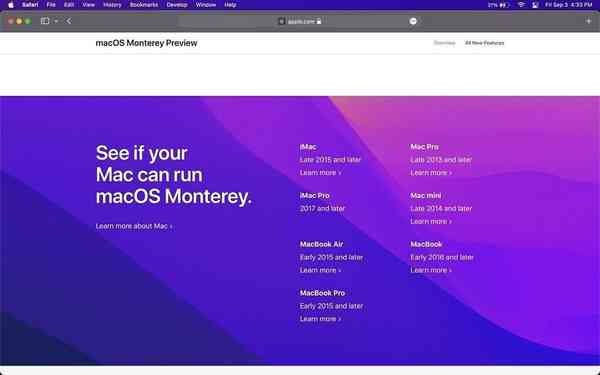600x375 pixels.
Task: Click the Mac Pro heading
Action: pyautogui.click(x=424, y=147)
